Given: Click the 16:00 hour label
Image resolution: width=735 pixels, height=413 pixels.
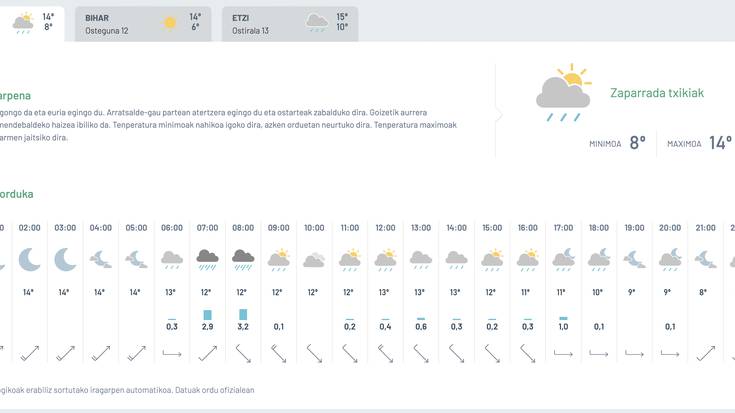Looking at the screenshot, I should tap(528, 228).
